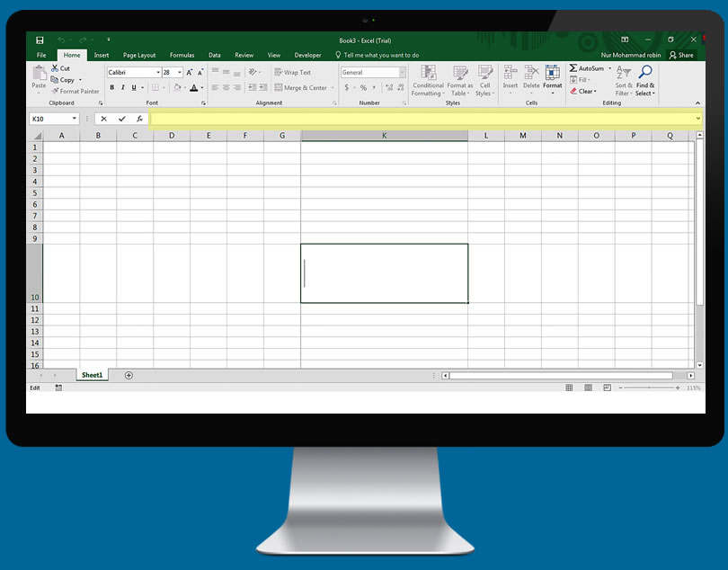Toggle Italic formatting
Screen dimensions: 728x570
(x=123, y=88)
